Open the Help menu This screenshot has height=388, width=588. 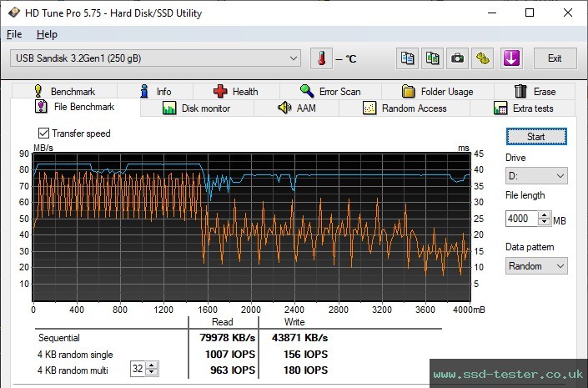[47, 34]
